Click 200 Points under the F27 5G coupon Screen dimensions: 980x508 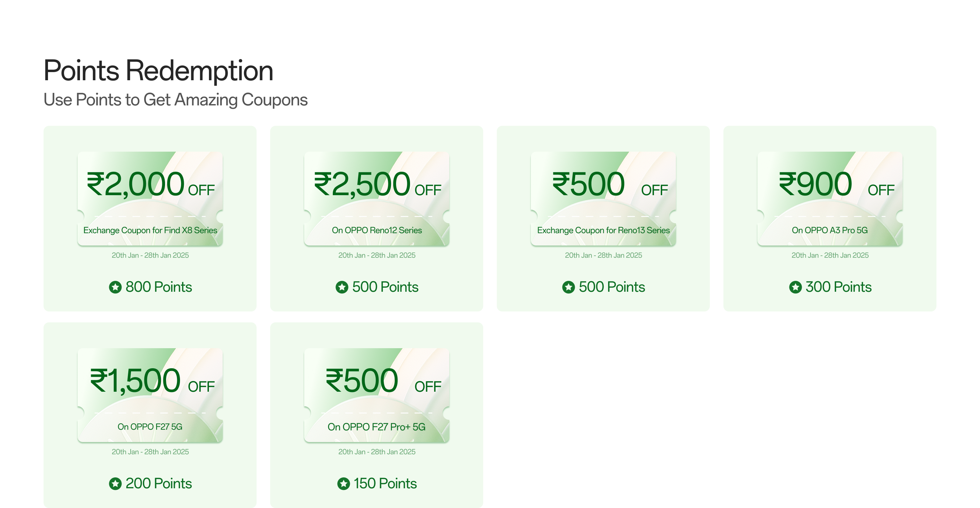click(159, 484)
